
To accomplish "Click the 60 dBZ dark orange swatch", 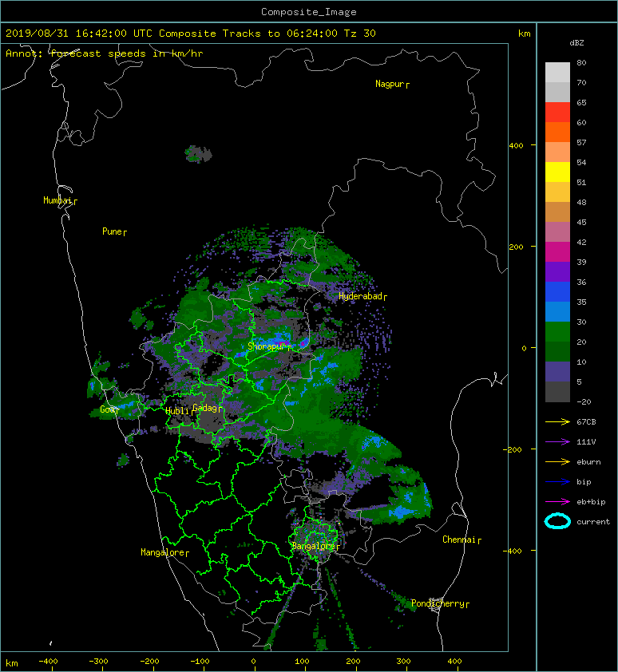I will pos(557,132).
